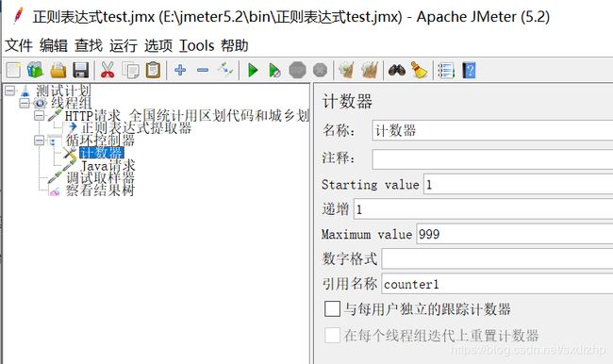Open the Tools menu
This screenshot has width=613, height=364.
point(197,46)
